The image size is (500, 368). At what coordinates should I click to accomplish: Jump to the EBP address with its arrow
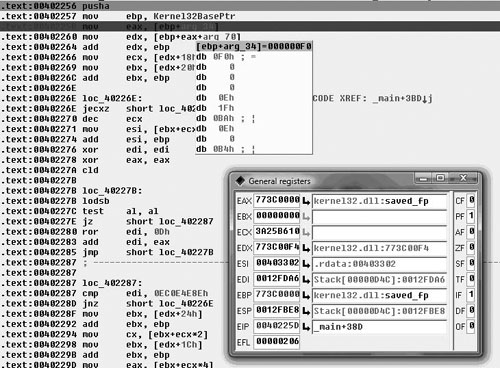(x=306, y=295)
